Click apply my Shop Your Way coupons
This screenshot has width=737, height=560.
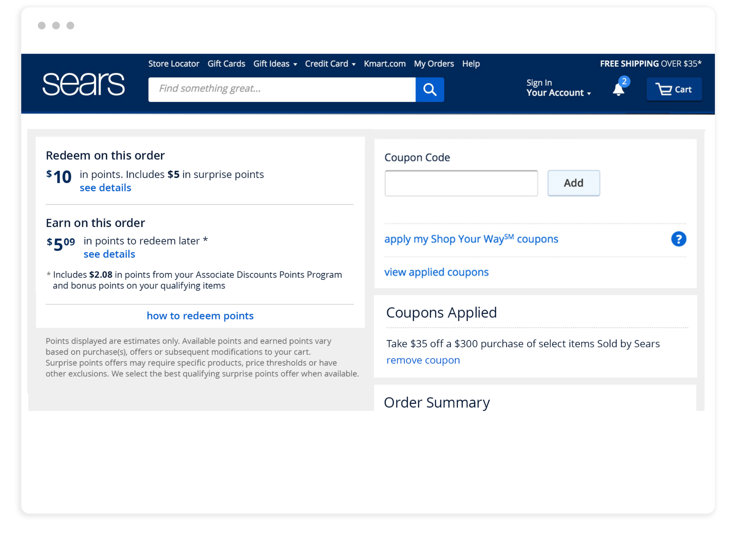(471, 239)
